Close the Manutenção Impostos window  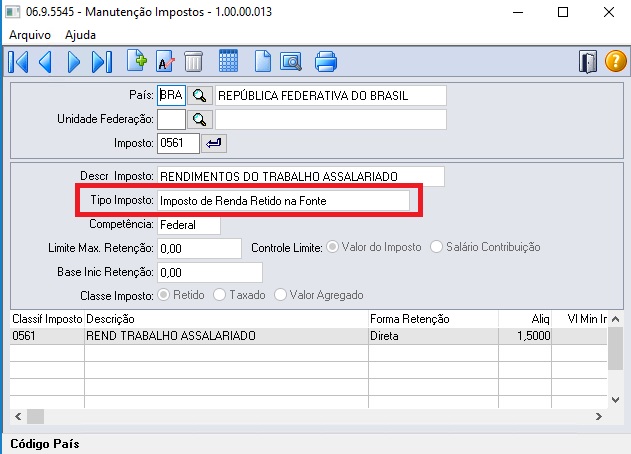coord(609,12)
